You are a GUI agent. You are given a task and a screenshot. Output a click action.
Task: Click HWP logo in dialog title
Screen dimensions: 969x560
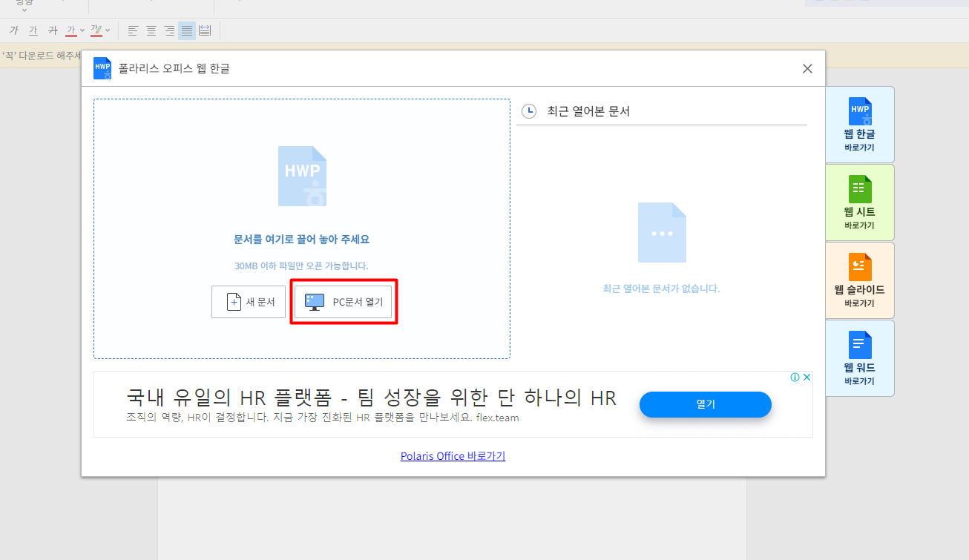(102, 68)
